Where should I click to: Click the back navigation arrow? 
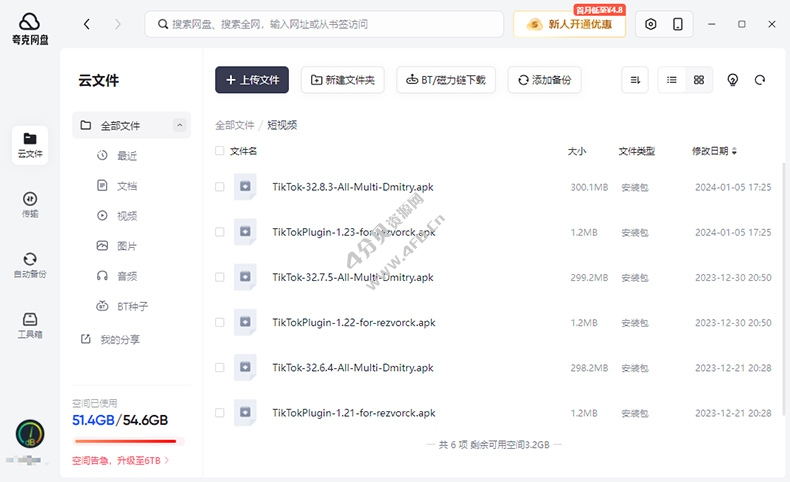coord(87,24)
